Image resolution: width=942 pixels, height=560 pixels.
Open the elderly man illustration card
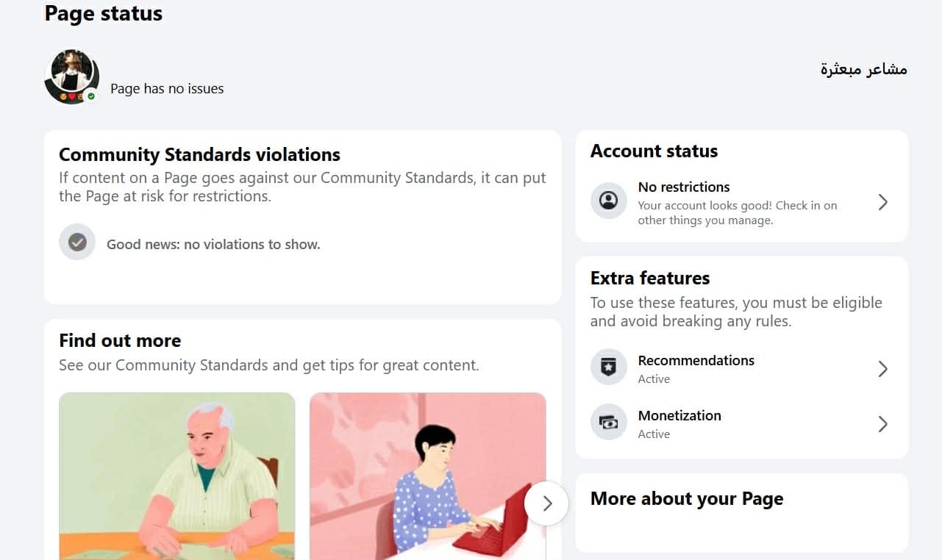tap(177, 476)
